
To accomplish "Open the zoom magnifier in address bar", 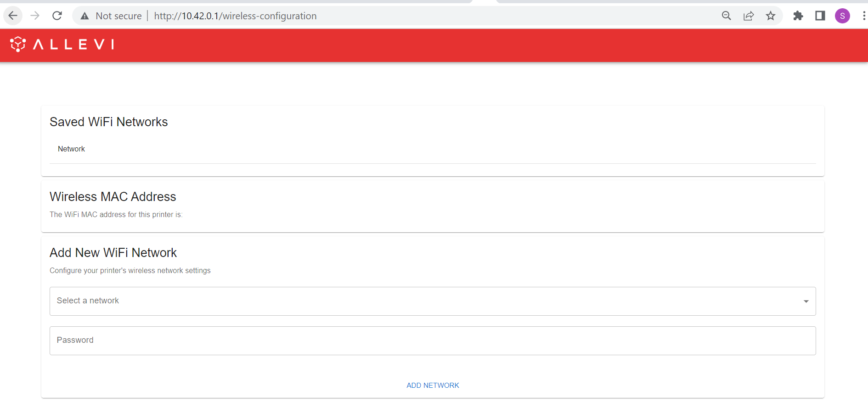I will [x=726, y=16].
